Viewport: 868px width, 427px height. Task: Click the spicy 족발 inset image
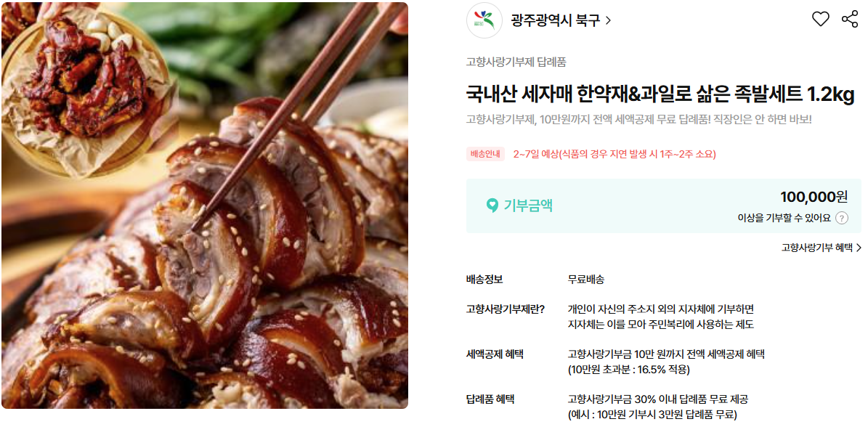pos(84,89)
